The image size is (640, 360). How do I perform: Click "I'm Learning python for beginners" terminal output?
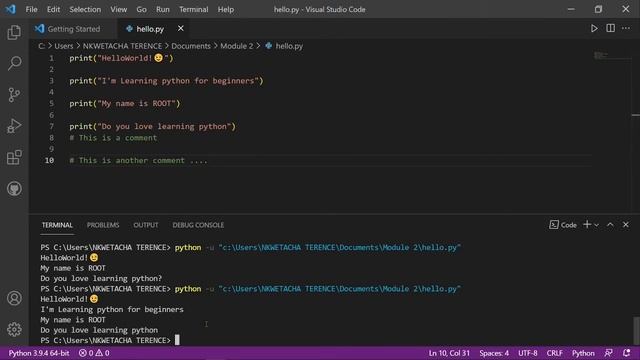click(x=112, y=309)
